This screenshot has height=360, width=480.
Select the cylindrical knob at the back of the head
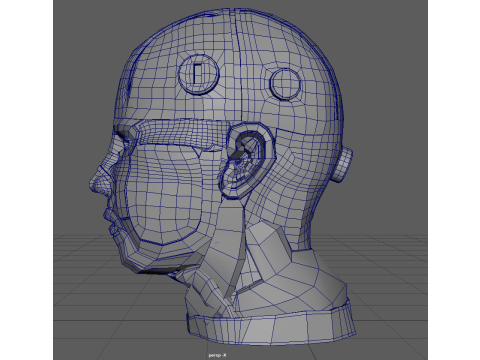(342, 165)
